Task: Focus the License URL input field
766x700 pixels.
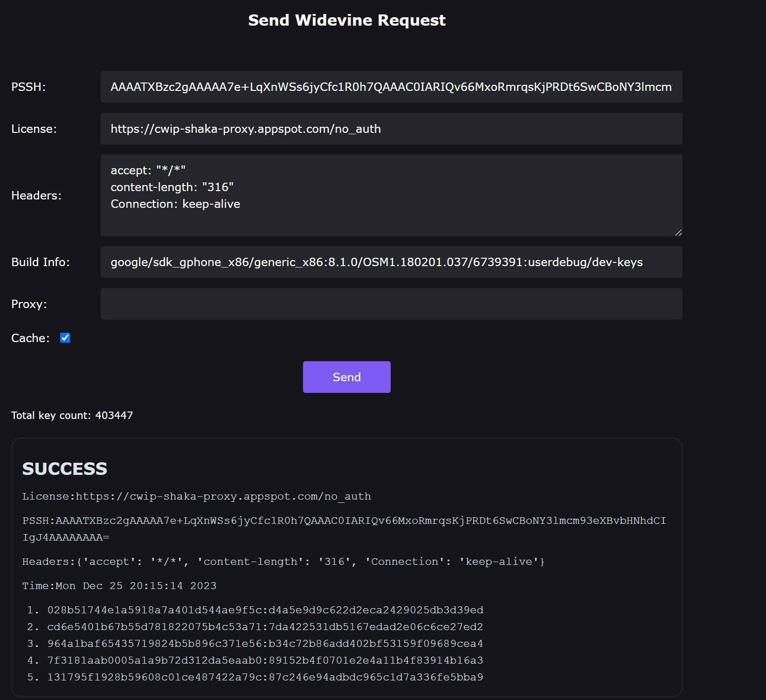Action: point(391,129)
